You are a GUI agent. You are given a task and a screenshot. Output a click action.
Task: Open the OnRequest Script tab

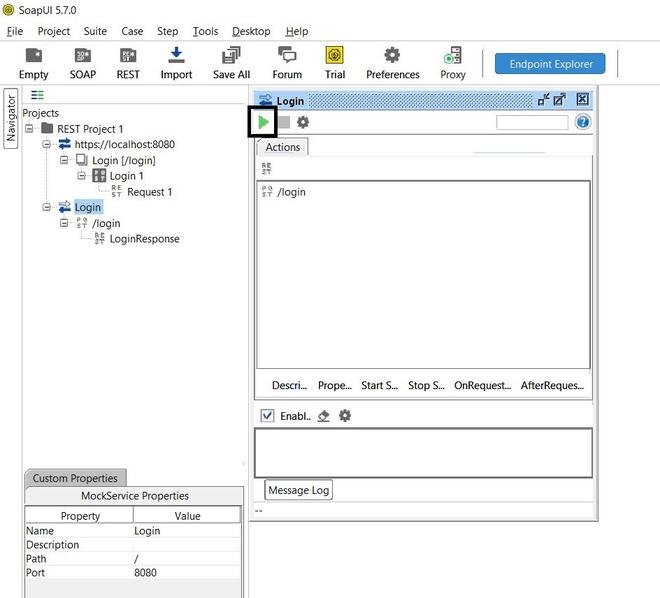click(482, 385)
